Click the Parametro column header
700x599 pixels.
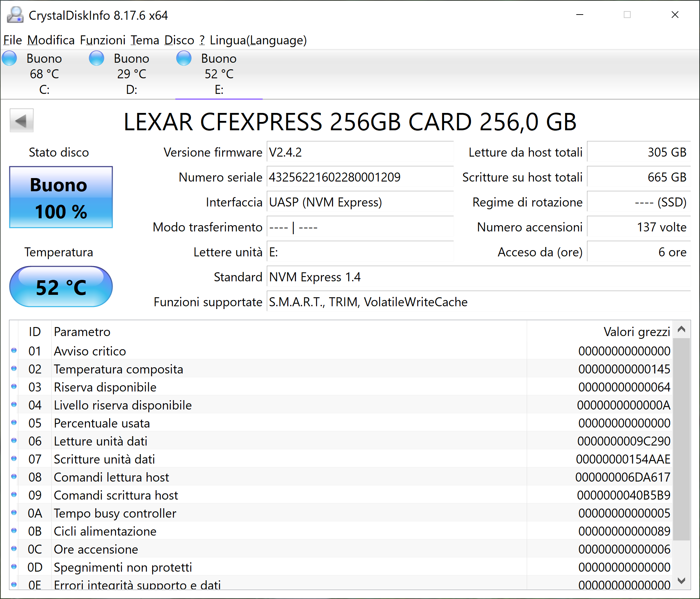289,332
